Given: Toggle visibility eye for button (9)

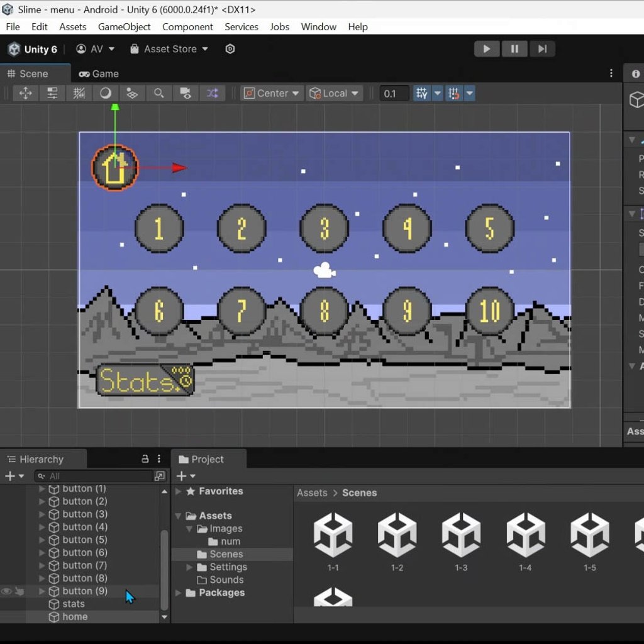Looking at the screenshot, I should pos(6,591).
